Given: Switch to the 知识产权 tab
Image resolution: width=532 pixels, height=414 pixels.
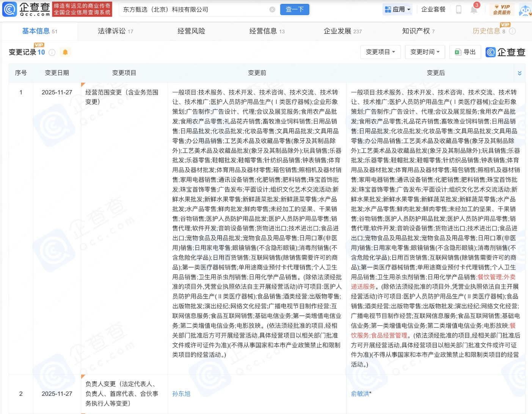Looking at the screenshot, I should tap(418, 31).
